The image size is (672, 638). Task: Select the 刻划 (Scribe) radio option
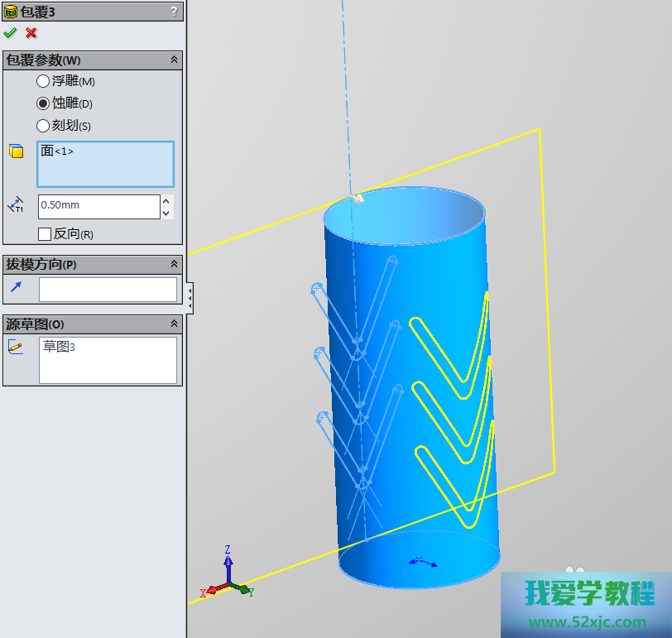43,126
